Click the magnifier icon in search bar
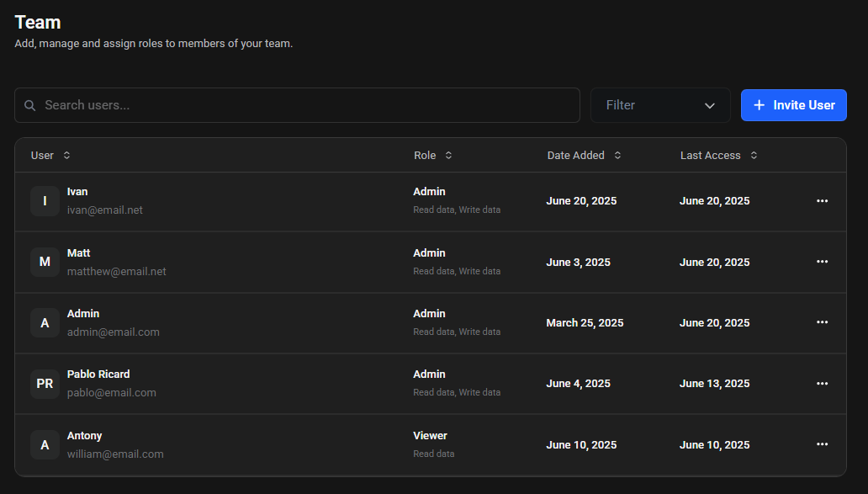 [x=30, y=105]
